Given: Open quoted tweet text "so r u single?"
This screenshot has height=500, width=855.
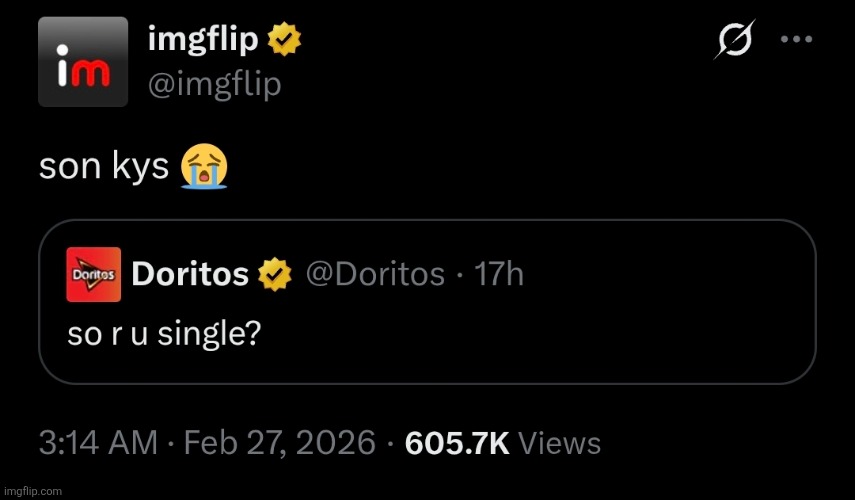Looking at the screenshot, I should point(164,333).
